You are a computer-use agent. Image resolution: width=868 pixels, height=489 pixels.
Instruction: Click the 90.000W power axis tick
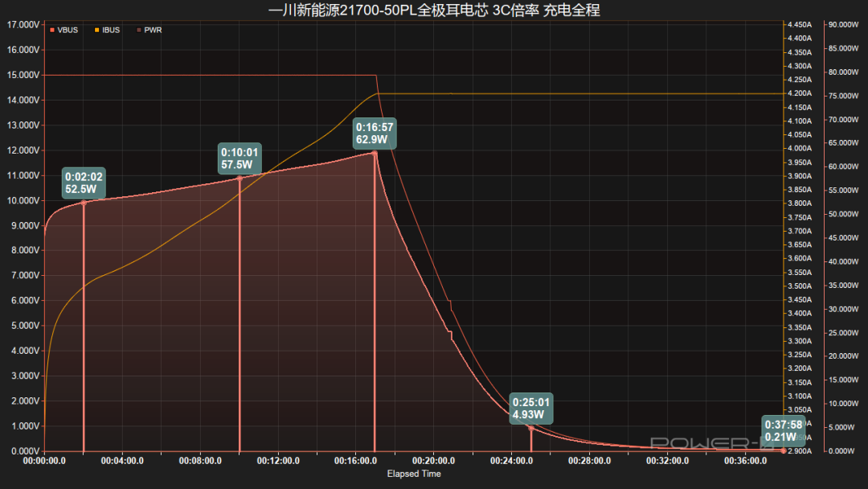click(844, 24)
